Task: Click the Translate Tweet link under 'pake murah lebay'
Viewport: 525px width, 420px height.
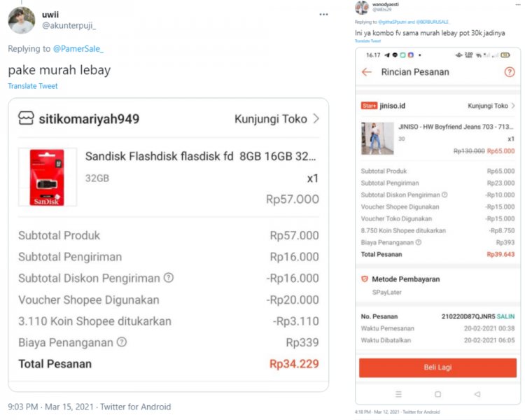Action: coord(33,86)
